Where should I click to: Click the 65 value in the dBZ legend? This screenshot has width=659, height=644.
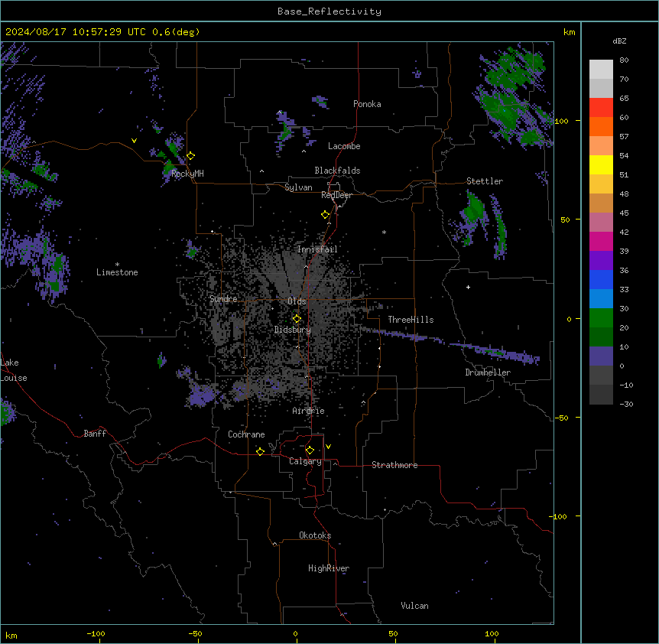[624, 99]
